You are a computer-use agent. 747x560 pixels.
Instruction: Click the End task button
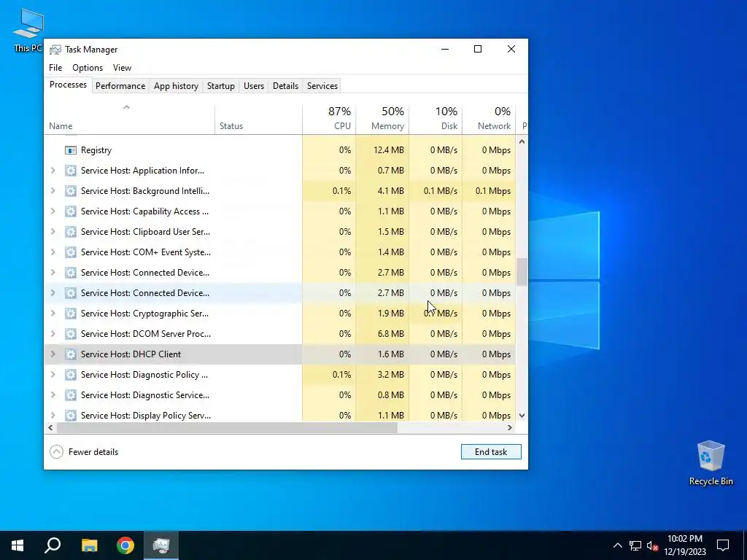[x=491, y=452]
